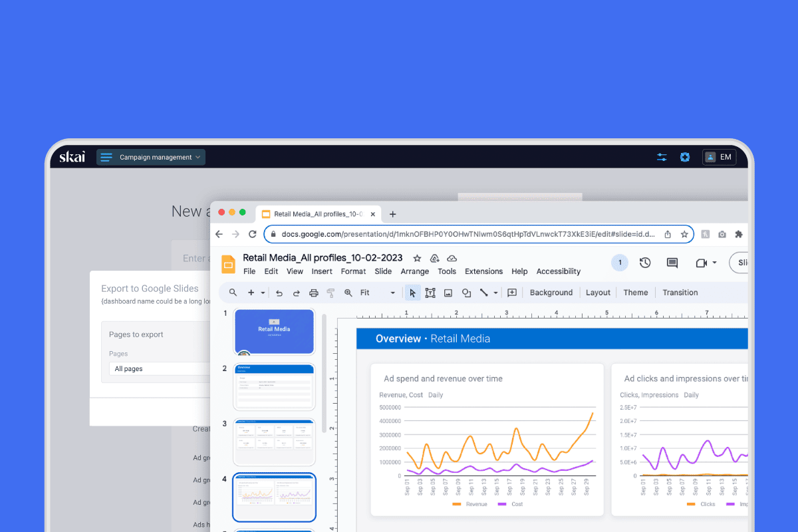798x532 pixels.
Task: Select slide 3 thumbnail in filmstrip
Action: click(274, 442)
